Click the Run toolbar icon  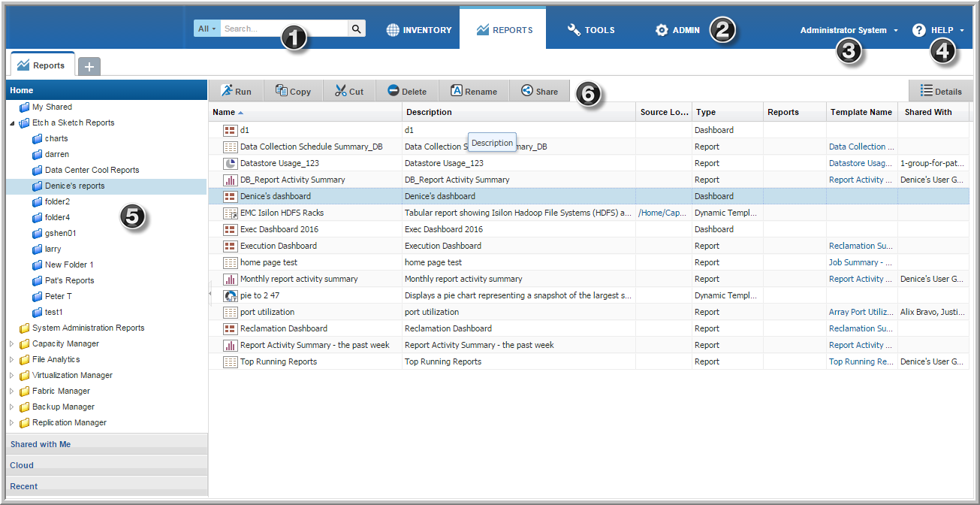tap(228, 91)
